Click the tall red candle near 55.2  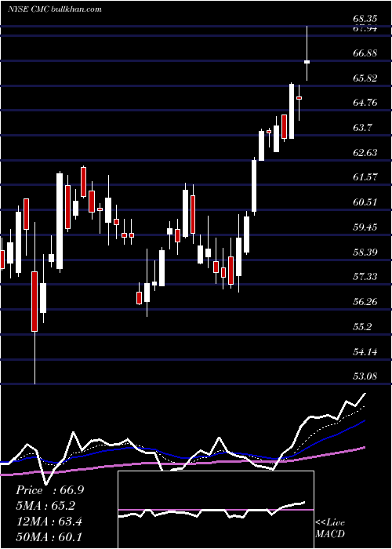click(x=34, y=301)
